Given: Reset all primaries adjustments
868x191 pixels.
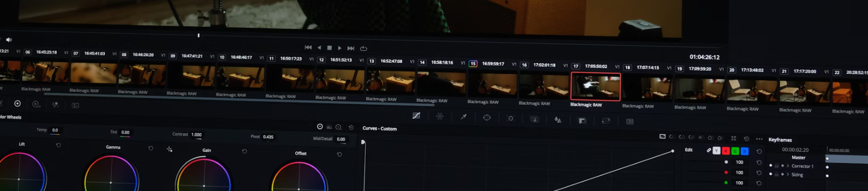Looking at the screenshot, I should 351,128.
